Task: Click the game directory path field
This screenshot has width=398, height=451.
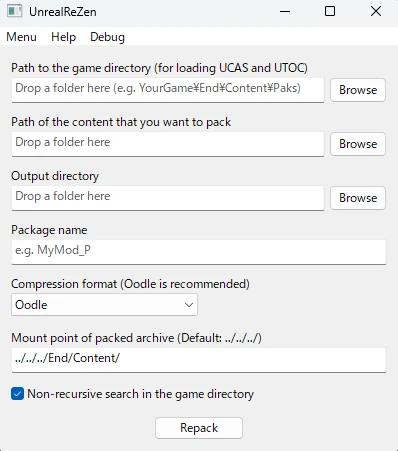Action: [168, 90]
